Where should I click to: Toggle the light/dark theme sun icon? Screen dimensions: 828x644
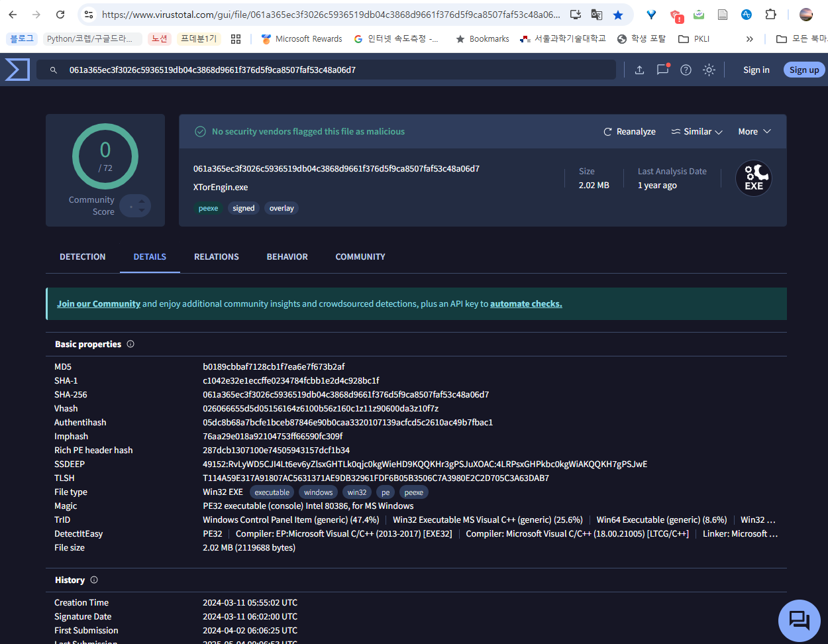(x=709, y=70)
